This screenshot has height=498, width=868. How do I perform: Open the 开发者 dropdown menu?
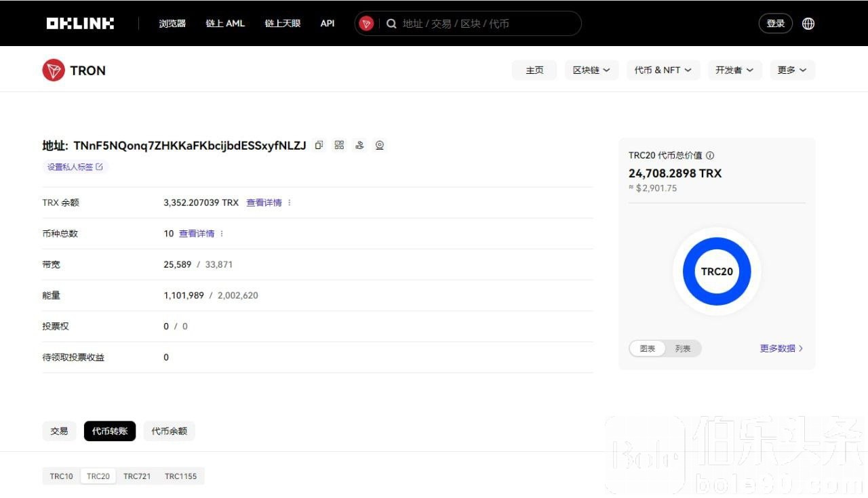pos(734,70)
